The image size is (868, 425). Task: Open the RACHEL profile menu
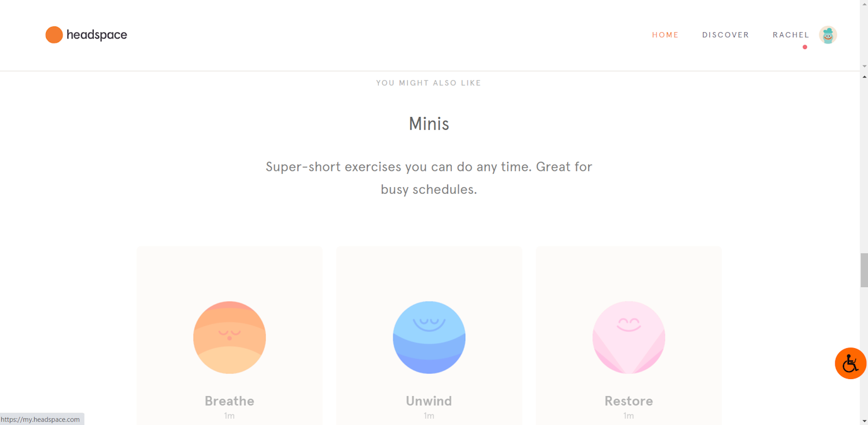click(x=790, y=35)
